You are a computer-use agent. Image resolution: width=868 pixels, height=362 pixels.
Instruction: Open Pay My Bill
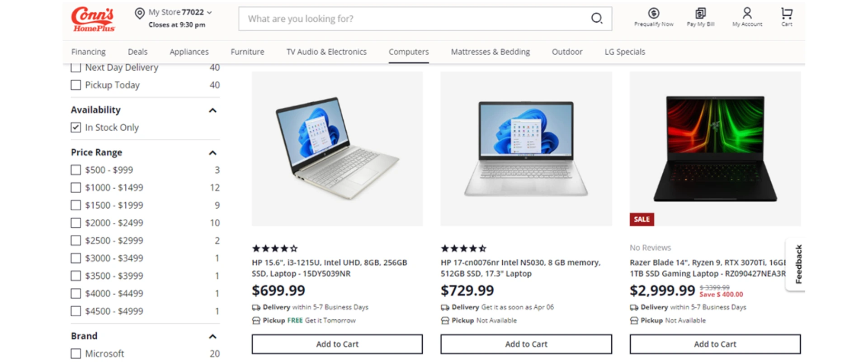click(x=700, y=14)
